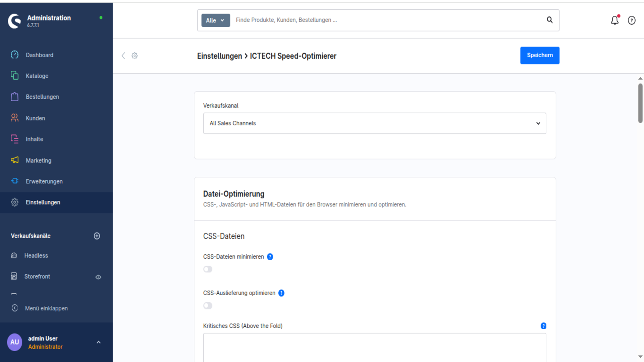
Task: Click Einstellungen in the breadcrumb title
Action: point(219,56)
